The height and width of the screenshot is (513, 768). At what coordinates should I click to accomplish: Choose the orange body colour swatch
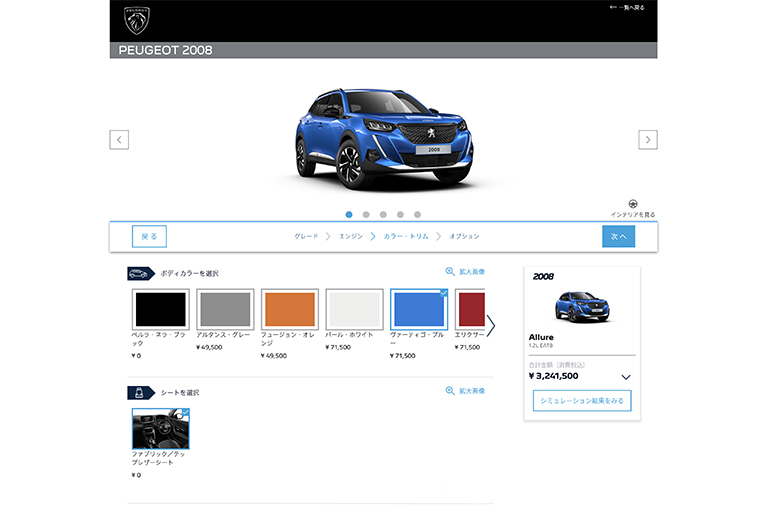pyautogui.click(x=290, y=309)
